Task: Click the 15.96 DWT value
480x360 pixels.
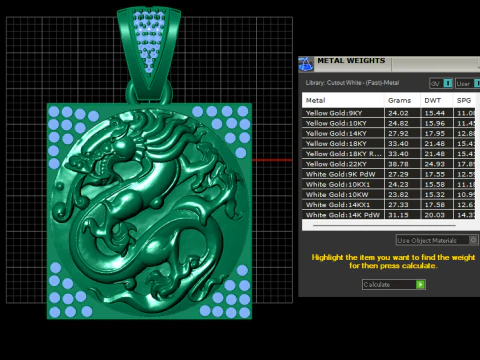Action: [435, 123]
